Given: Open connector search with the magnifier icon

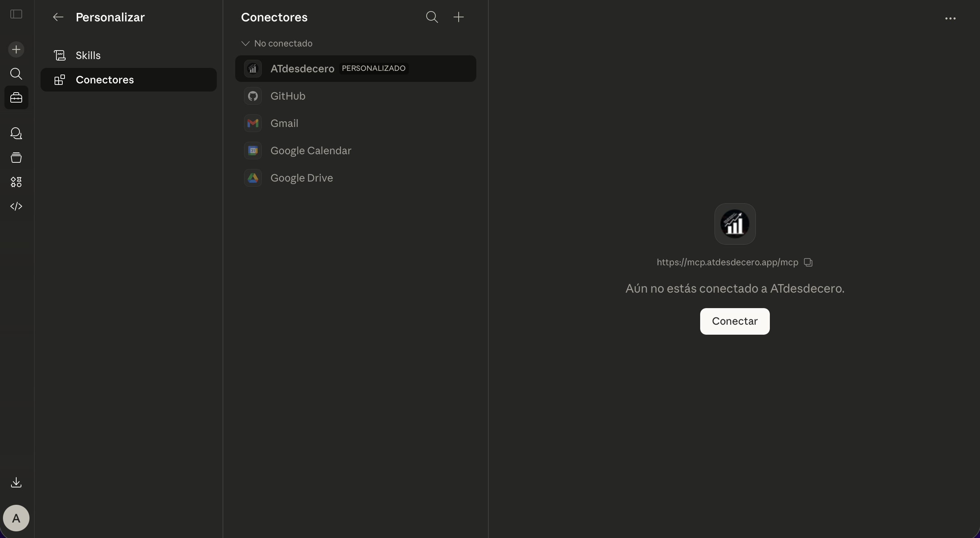Looking at the screenshot, I should [x=432, y=17].
